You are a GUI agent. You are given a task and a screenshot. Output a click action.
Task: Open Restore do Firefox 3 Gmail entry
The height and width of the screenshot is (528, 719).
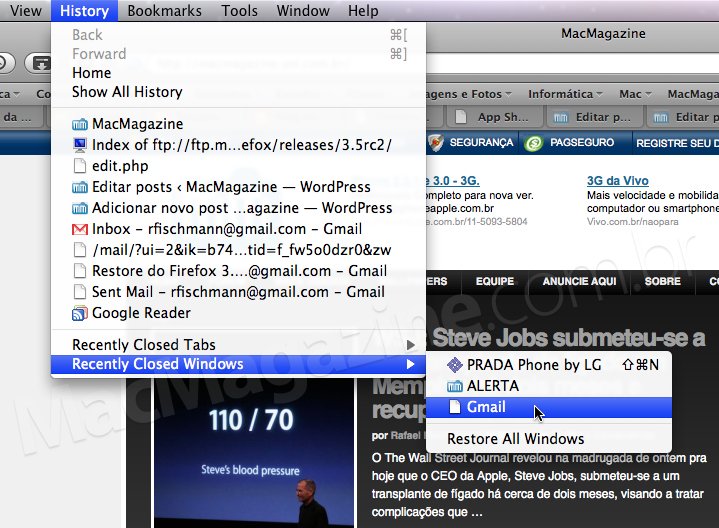click(238, 271)
